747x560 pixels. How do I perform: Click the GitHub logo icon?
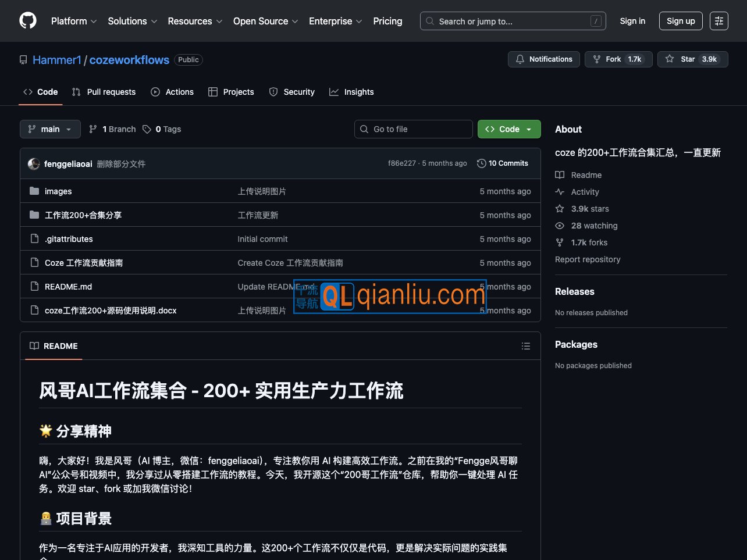tap(27, 20)
